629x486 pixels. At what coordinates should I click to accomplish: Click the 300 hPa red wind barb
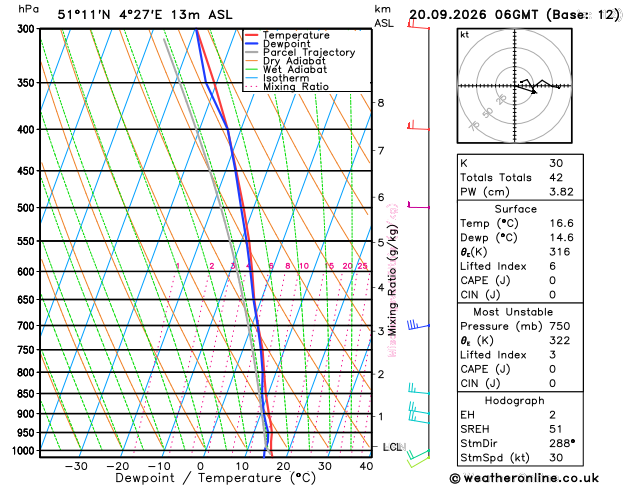(418, 24)
